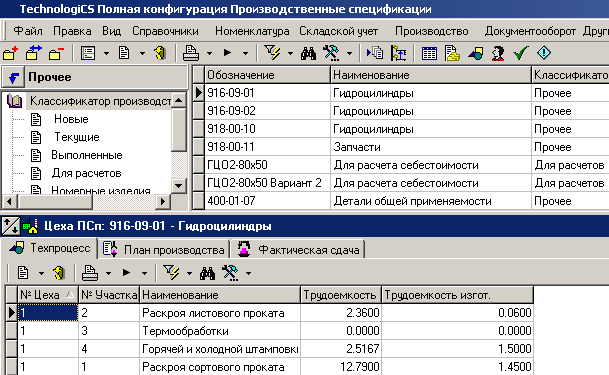This screenshot has height=375, width=609.
Task: Select Выполненные in the classifier tree
Action: tap(87, 155)
